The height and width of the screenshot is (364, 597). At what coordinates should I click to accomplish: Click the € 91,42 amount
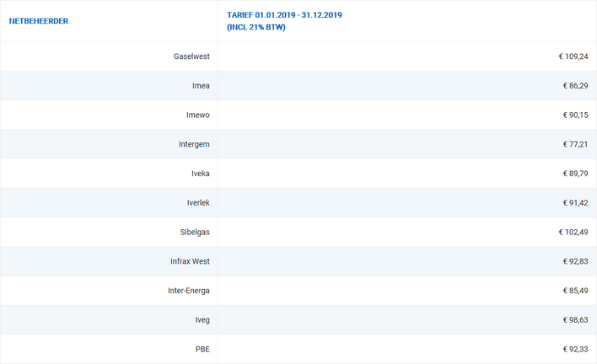click(575, 203)
